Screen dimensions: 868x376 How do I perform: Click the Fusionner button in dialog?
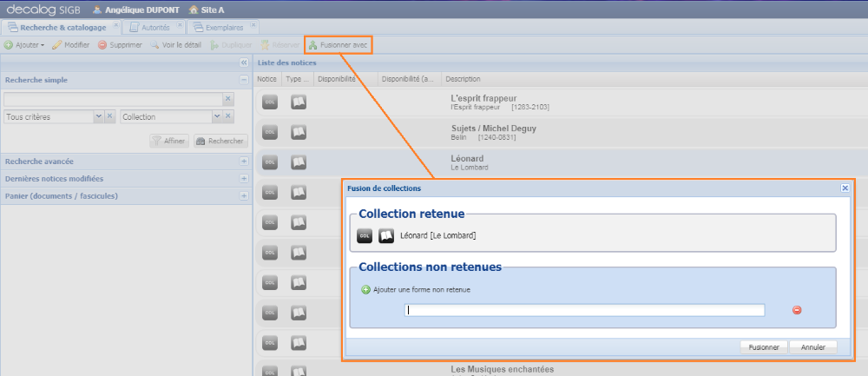tap(764, 346)
